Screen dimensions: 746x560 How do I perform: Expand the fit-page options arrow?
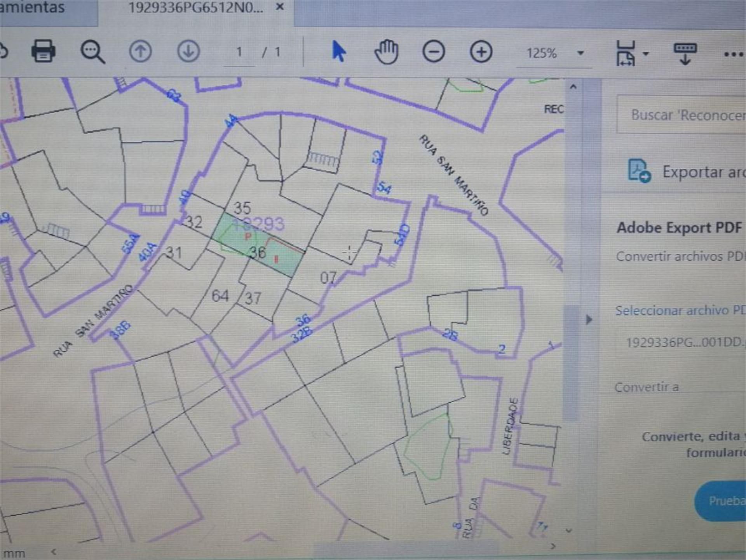coord(646,54)
